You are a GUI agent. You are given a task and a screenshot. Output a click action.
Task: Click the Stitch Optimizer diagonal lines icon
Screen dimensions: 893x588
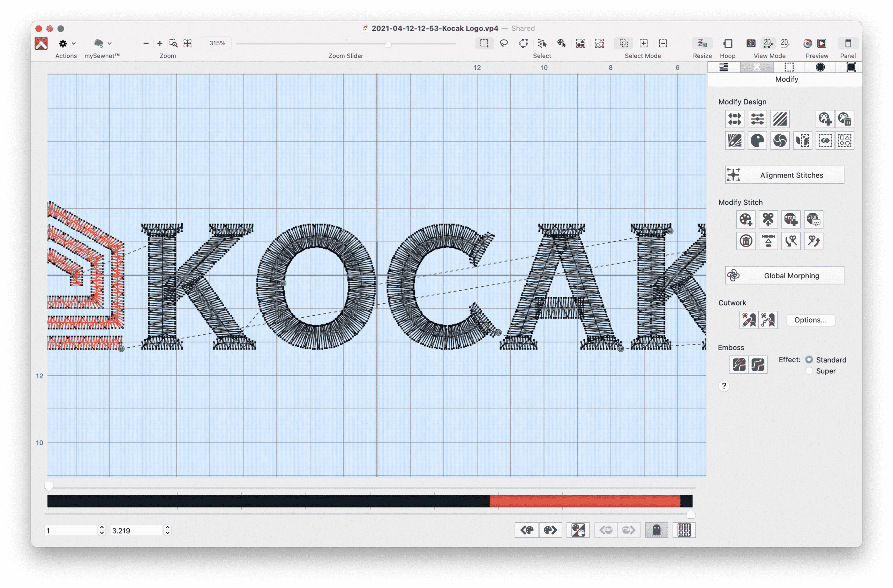780,119
